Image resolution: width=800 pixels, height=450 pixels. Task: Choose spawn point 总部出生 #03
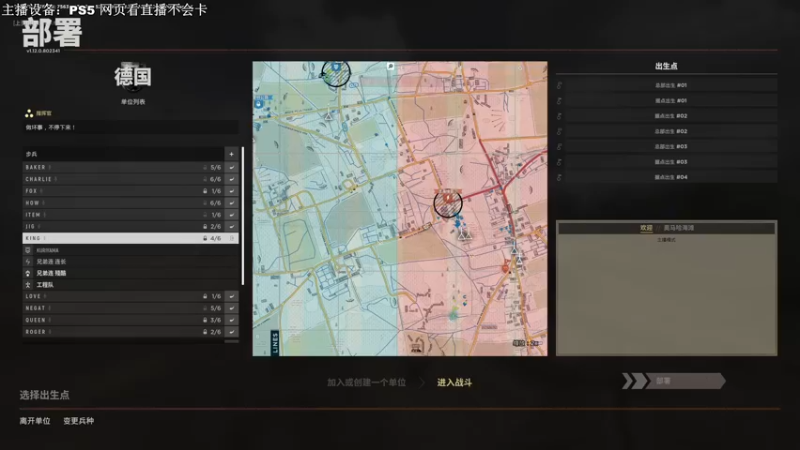point(670,146)
